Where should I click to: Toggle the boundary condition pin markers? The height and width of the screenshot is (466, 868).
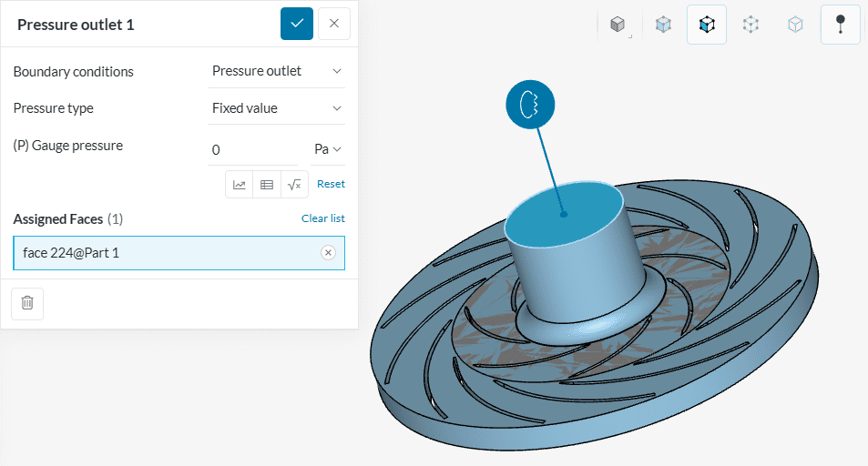tap(840, 25)
